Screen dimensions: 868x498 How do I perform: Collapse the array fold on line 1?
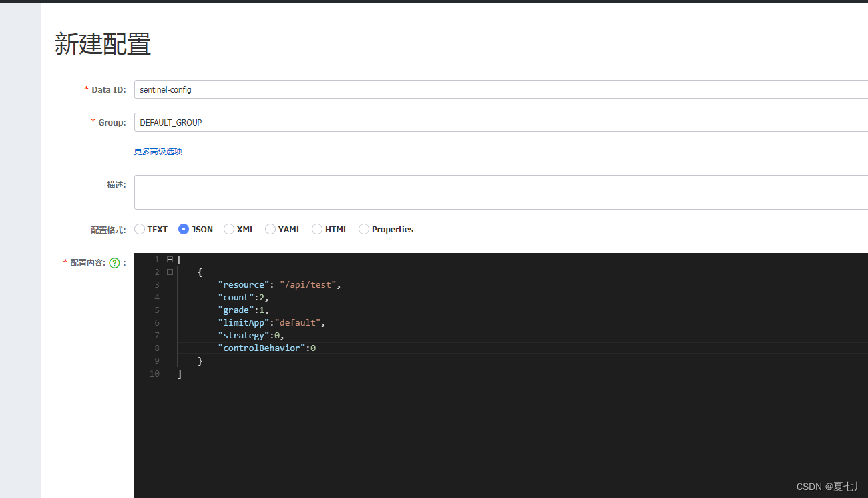[170, 259]
